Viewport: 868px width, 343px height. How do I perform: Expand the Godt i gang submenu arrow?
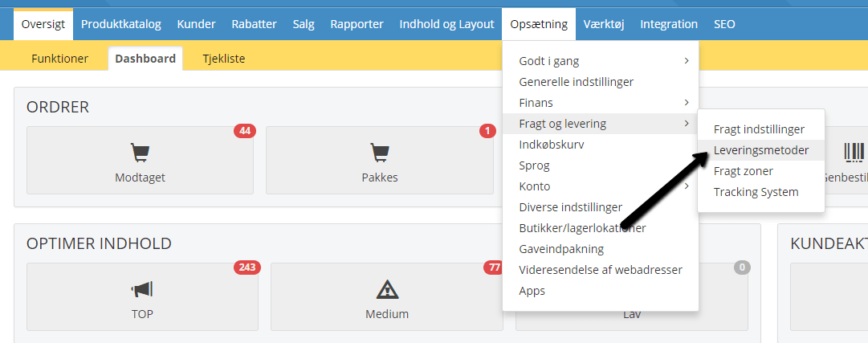tap(687, 61)
